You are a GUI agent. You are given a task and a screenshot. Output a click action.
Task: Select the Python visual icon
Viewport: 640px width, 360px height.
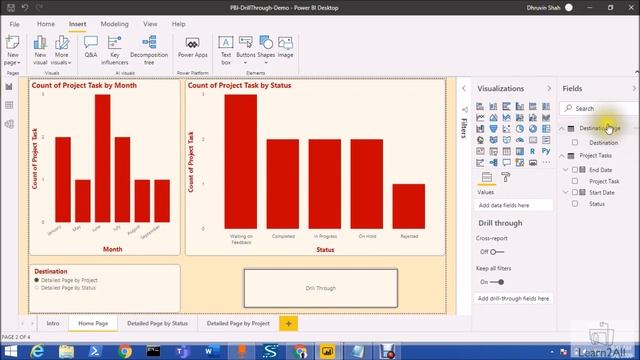click(546, 151)
